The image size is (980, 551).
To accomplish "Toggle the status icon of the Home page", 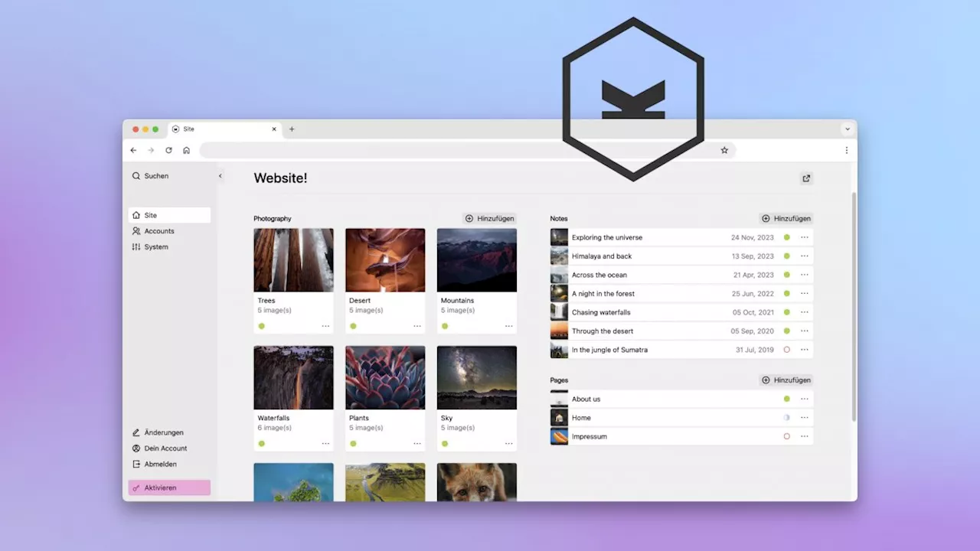I will pyautogui.click(x=786, y=418).
